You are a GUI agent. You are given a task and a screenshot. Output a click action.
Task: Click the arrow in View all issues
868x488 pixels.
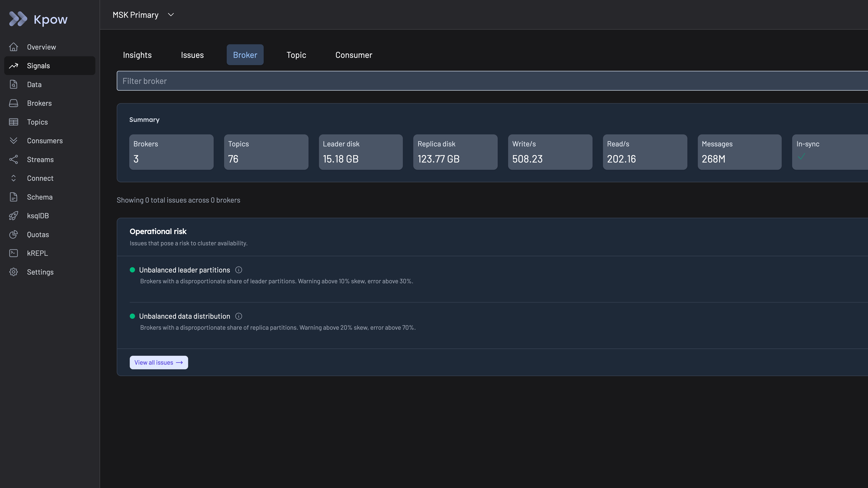(180, 363)
